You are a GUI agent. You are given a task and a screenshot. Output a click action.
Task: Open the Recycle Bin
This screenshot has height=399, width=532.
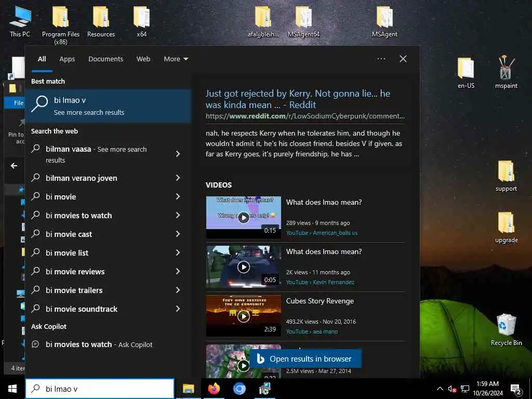[x=506, y=329]
